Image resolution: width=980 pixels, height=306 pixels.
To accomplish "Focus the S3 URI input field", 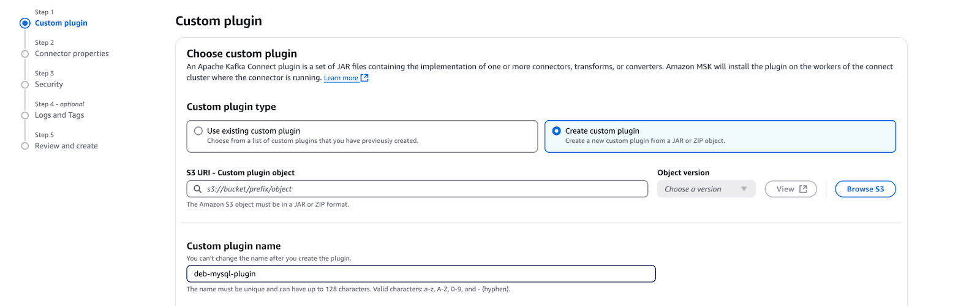I will coord(423,189).
